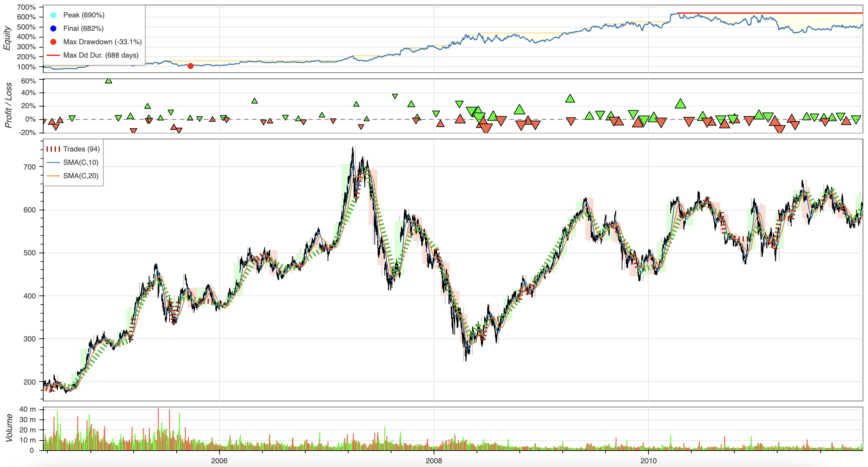Click the dashed Trades glyph in legend

coord(53,149)
